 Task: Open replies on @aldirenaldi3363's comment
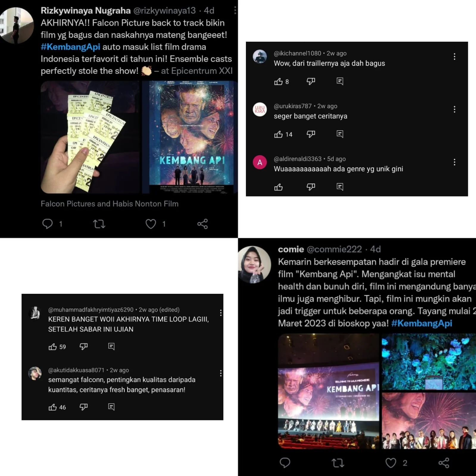coord(340,187)
